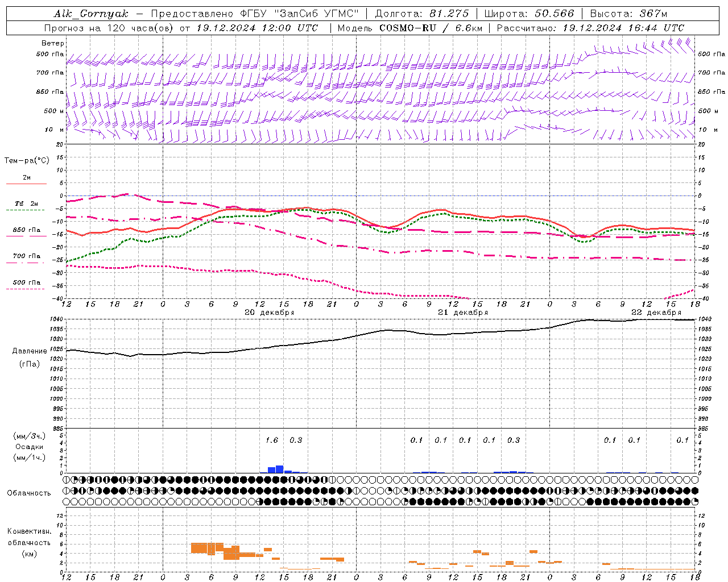Click the calculation time 19.12.2024 16:44 UTC

pyautogui.click(x=623, y=28)
